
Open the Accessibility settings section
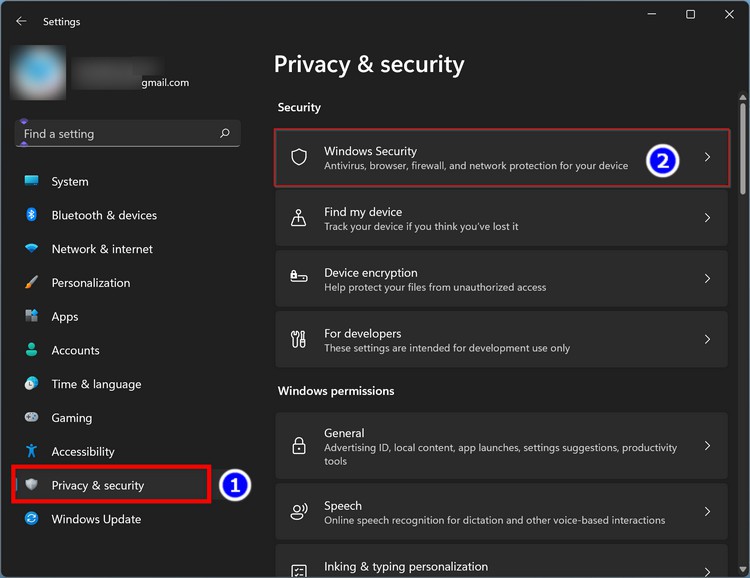83,452
